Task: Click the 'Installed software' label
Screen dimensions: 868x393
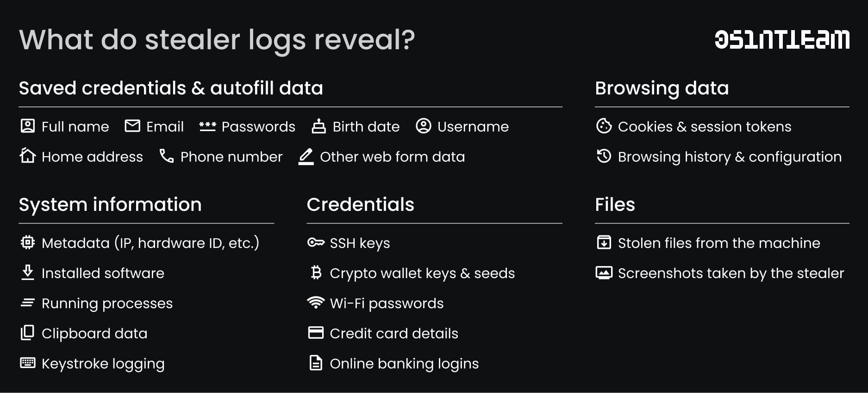Action: pyautogui.click(x=103, y=273)
